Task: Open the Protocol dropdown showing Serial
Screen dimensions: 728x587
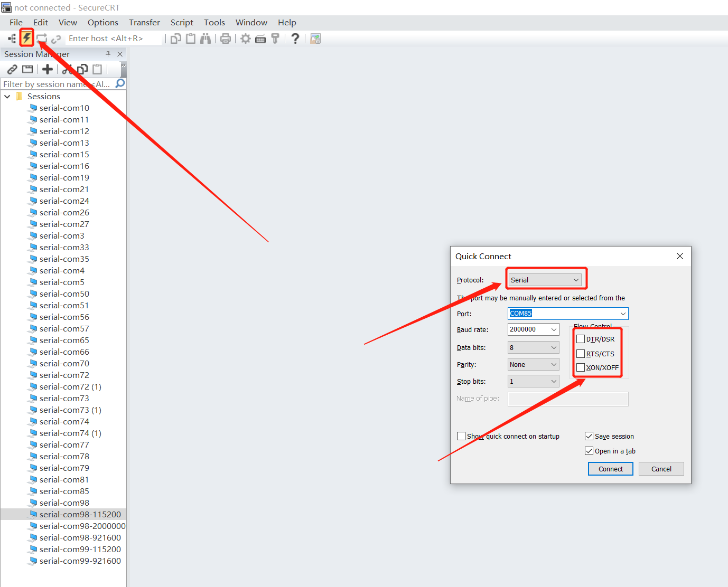Action: (x=545, y=280)
